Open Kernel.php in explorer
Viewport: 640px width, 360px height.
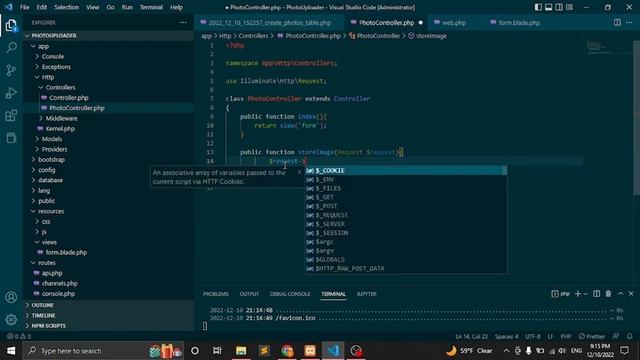pyautogui.click(x=60, y=129)
